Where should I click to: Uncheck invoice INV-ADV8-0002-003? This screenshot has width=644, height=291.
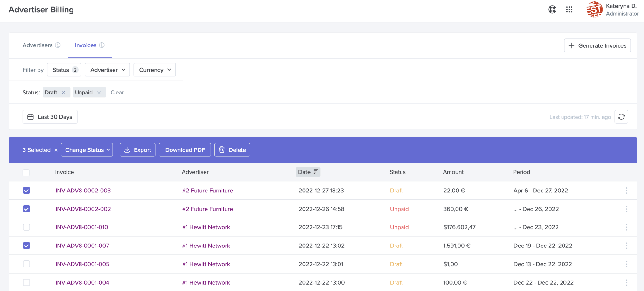pos(26,191)
